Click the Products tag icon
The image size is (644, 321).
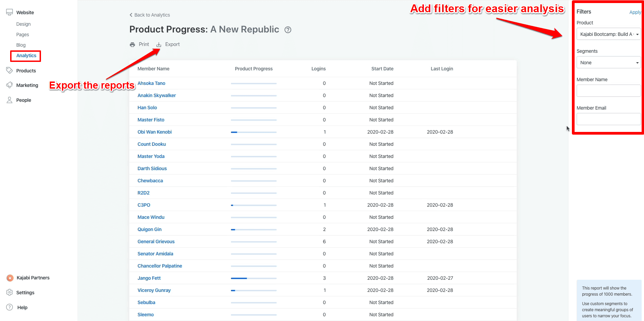(9, 70)
